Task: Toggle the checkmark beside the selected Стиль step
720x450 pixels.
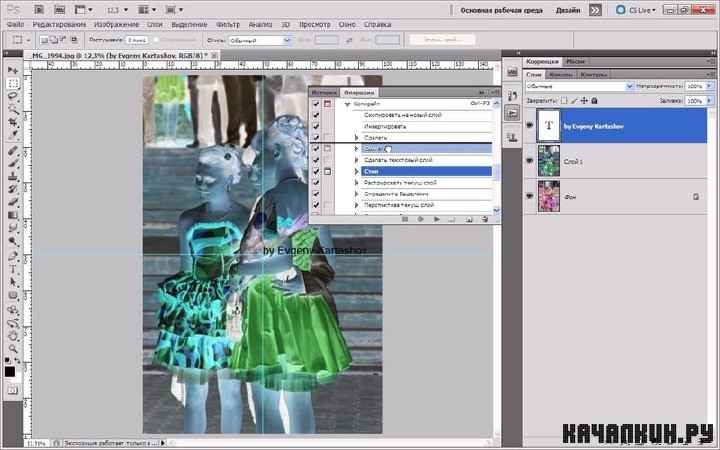Action: 316,171
